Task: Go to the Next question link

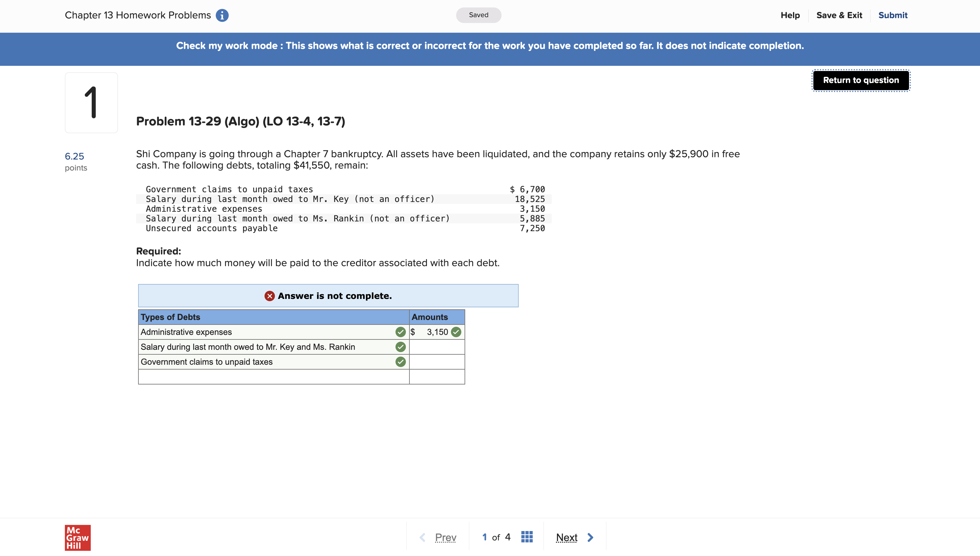Action: click(567, 537)
